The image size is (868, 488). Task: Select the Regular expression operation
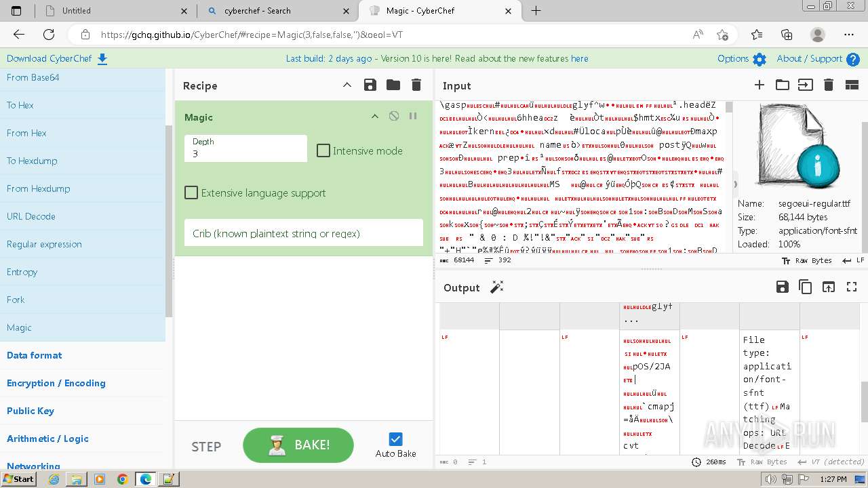(x=83, y=244)
